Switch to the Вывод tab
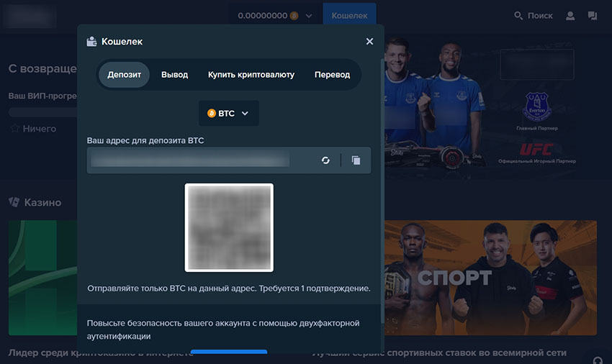Screen dimensions: 612x364 click(174, 75)
